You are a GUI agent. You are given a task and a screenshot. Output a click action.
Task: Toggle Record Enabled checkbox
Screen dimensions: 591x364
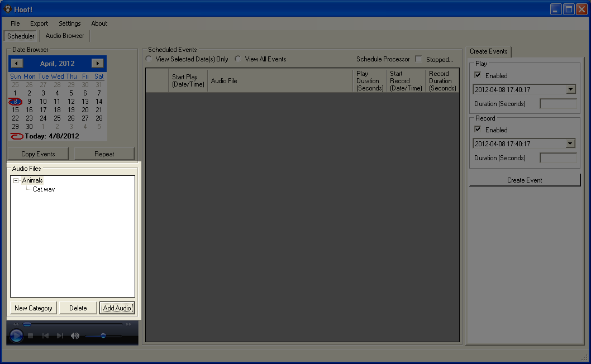tap(478, 130)
